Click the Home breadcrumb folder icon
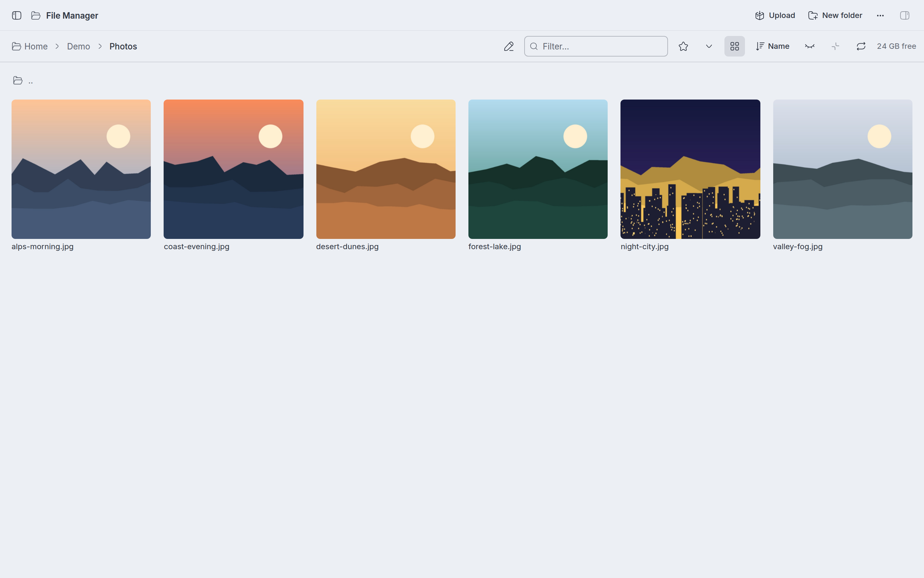 16,46
